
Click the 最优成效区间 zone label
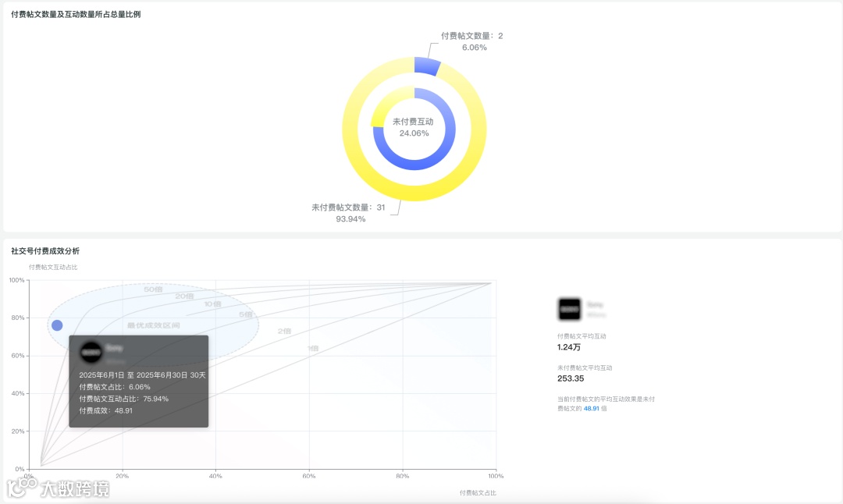153,325
